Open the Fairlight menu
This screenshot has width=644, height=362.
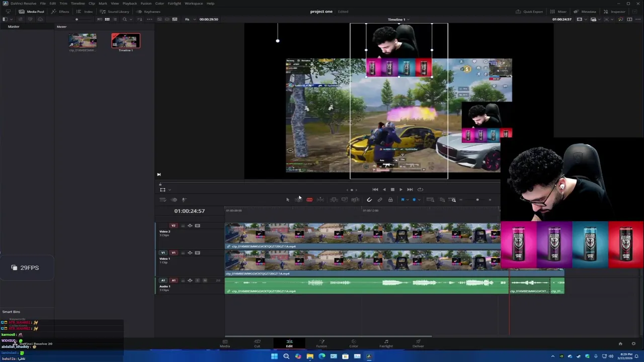174,4
